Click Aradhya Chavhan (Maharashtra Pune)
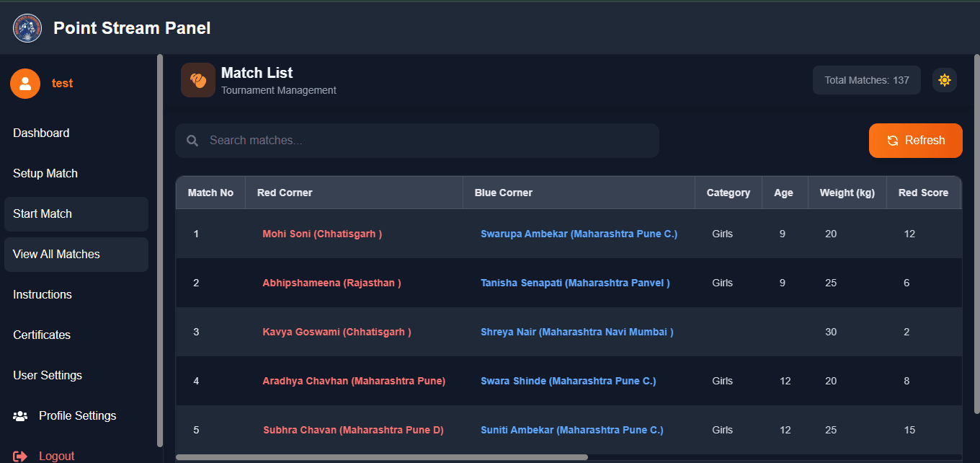The image size is (980, 463). point(354,381)
